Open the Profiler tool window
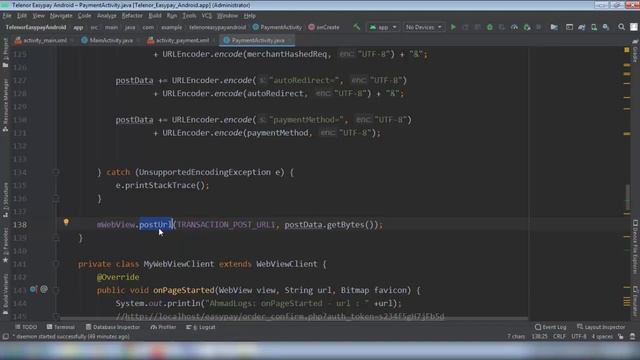 pyautogui.click(x=163, y=327)
